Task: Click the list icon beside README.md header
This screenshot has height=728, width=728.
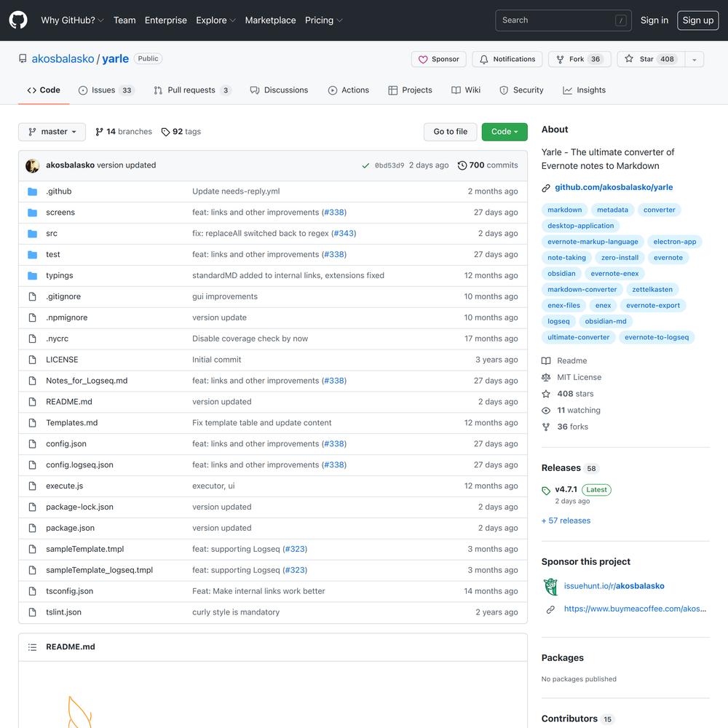Action: tap(33, 646)
